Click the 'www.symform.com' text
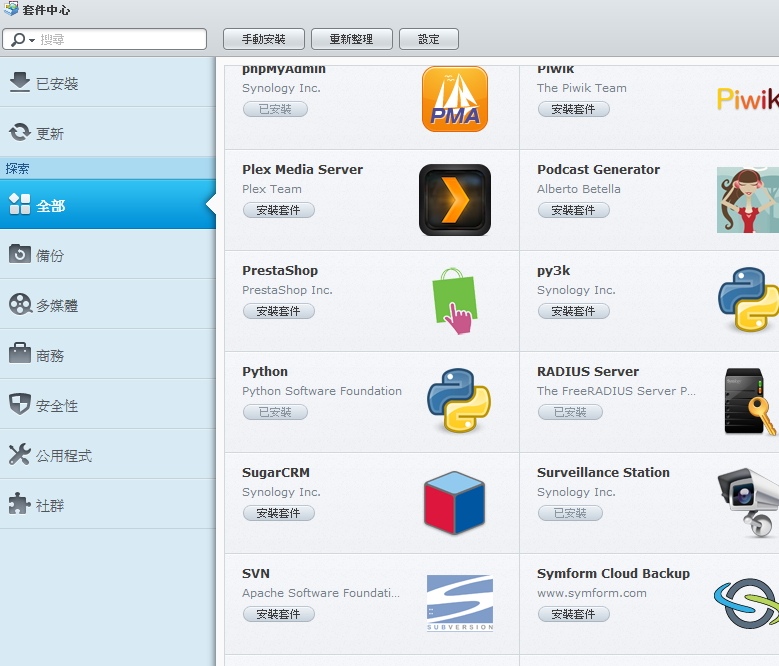 click(592, 593)
